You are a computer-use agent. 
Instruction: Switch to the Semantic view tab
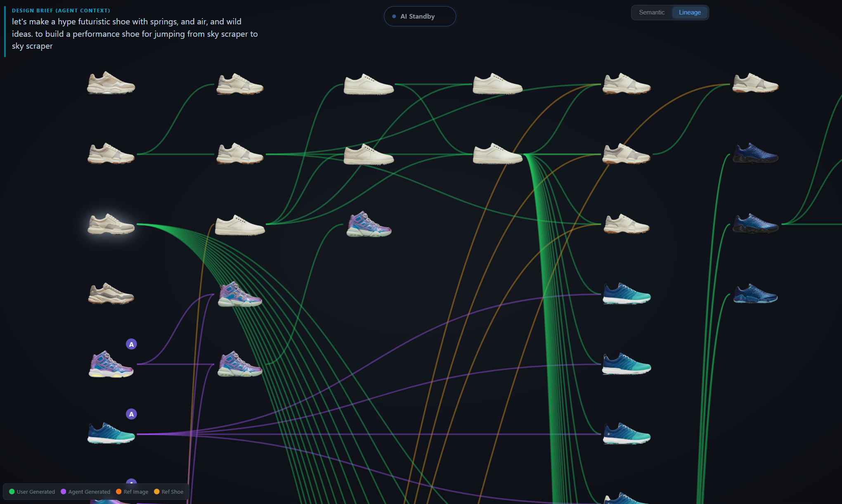pyautogui.click(x=651, y=12)
